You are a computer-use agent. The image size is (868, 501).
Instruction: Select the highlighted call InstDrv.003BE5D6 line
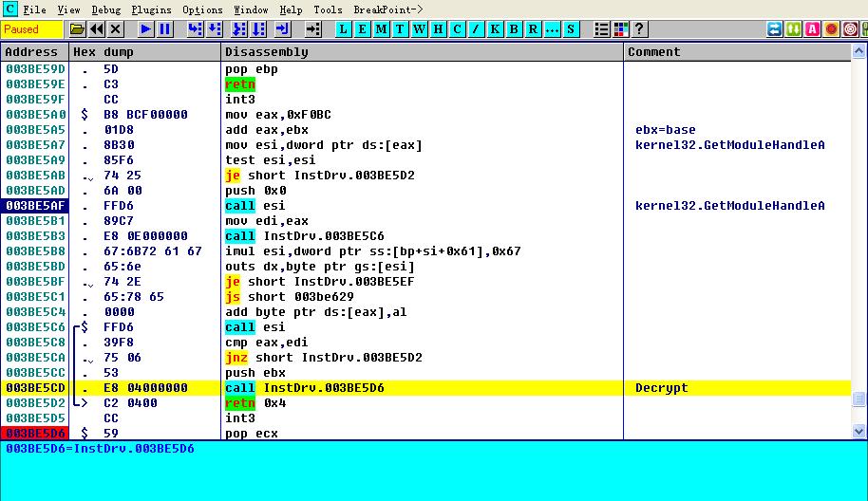(x=425, y=388)
